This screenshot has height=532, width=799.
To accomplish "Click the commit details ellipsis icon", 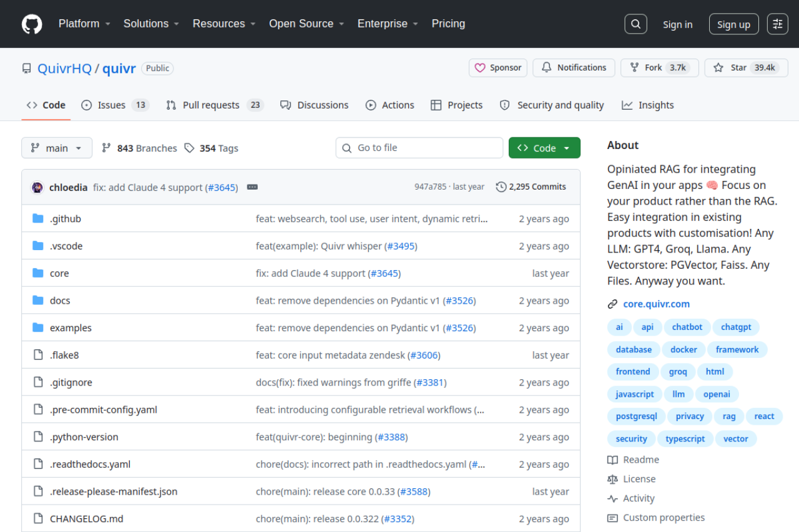I will tap(252, 187).
